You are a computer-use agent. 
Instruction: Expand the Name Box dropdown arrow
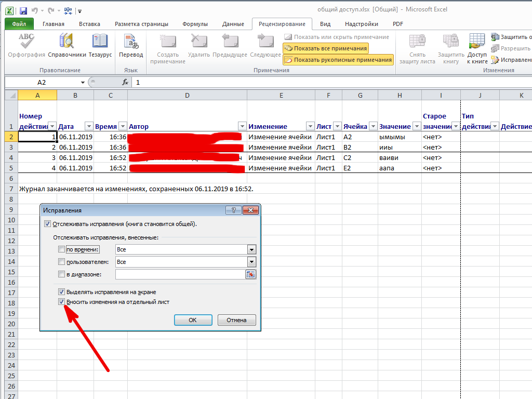[x=83, y=82]
